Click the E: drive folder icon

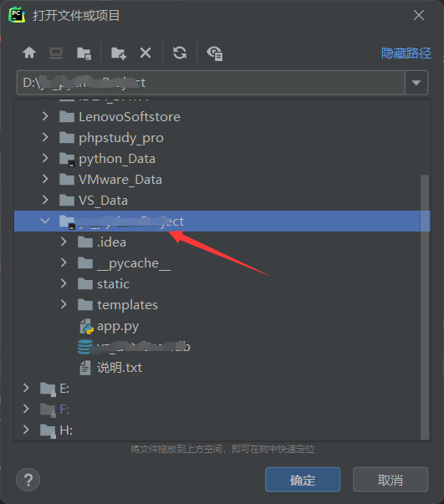(x=48, y=389)
